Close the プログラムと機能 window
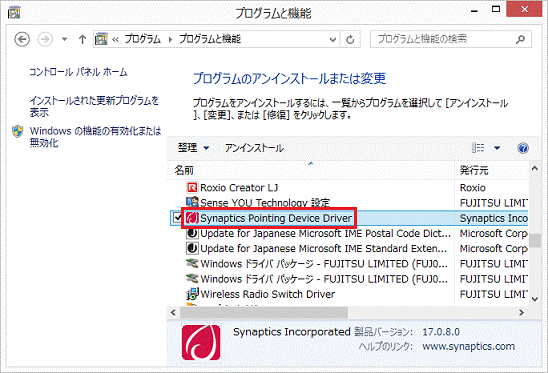 (x=524, y=9)
